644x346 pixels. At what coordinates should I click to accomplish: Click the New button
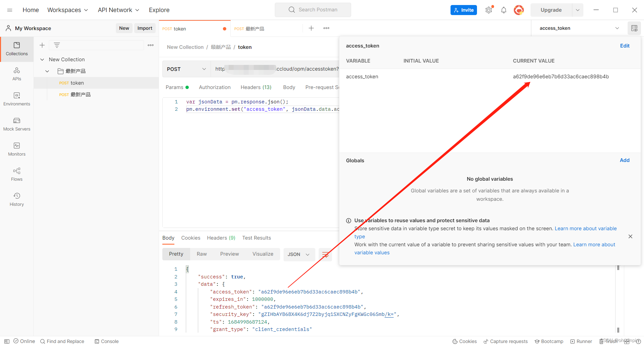[x=124, y=28]
